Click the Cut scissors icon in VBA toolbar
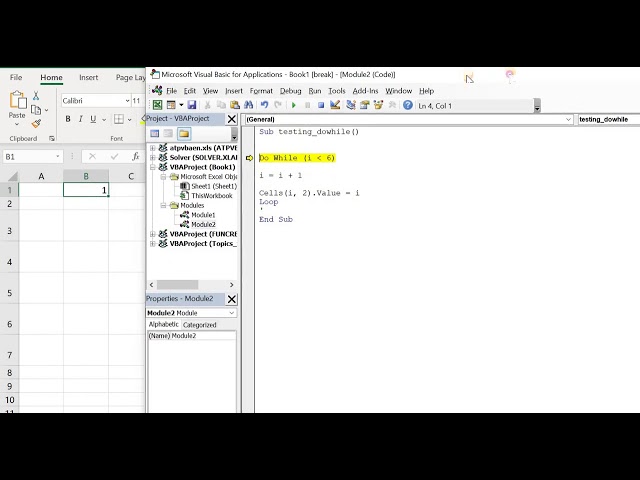 [x=207, y=105]
